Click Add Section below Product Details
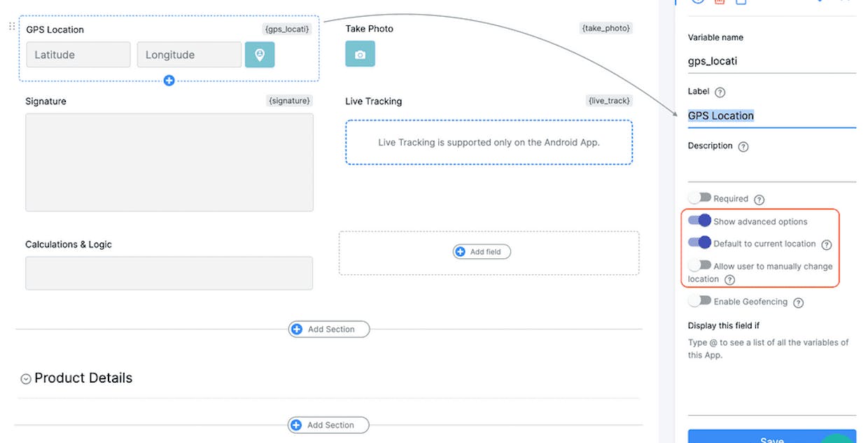 [328, 425]
